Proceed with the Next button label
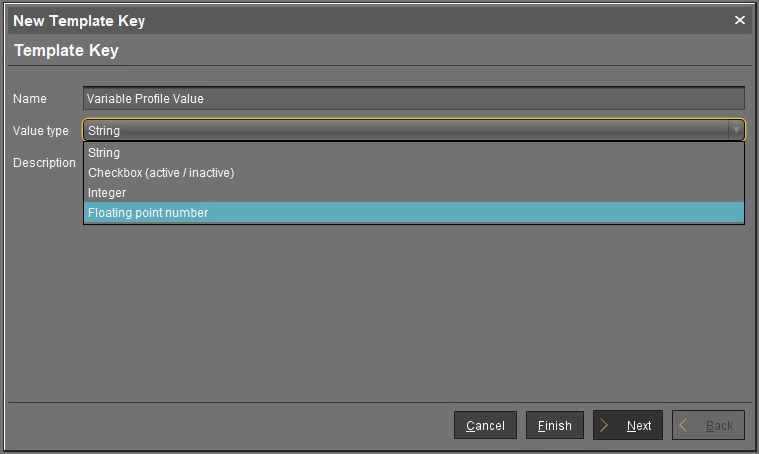 [639, 425]
